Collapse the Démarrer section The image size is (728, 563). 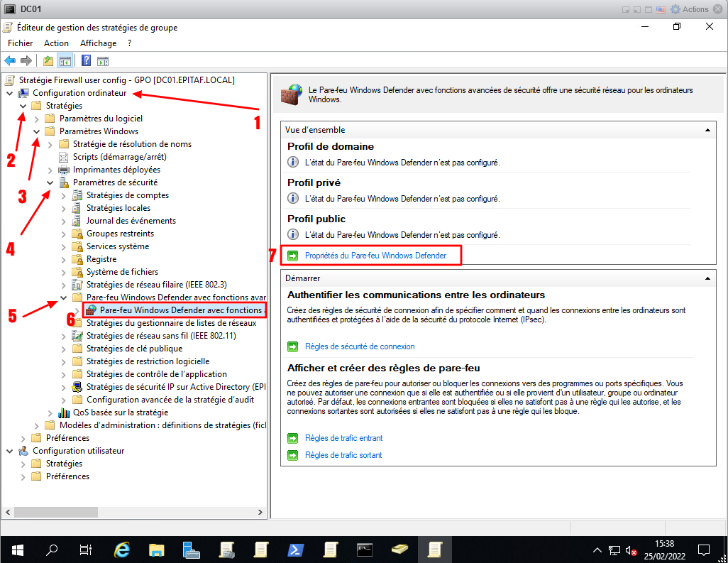706,278
